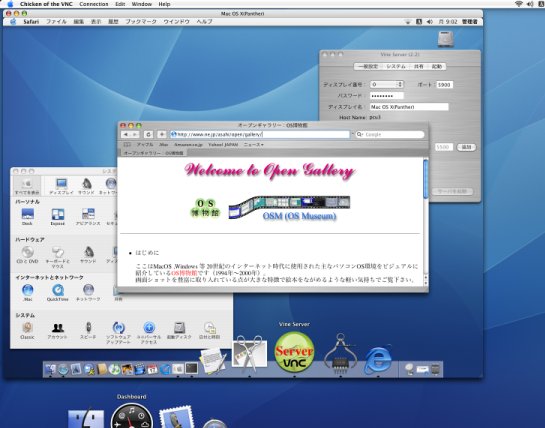The height and width of the screenshot is (428, 545).
Task: Click the Displays icon in System Preferences toolbar
Action: click(62, 186)
